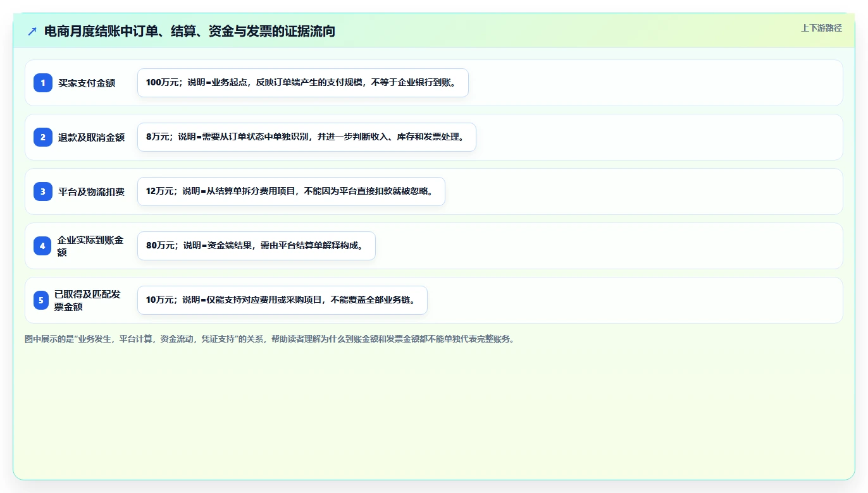Click the 10万元 description box

click(282, 300)
